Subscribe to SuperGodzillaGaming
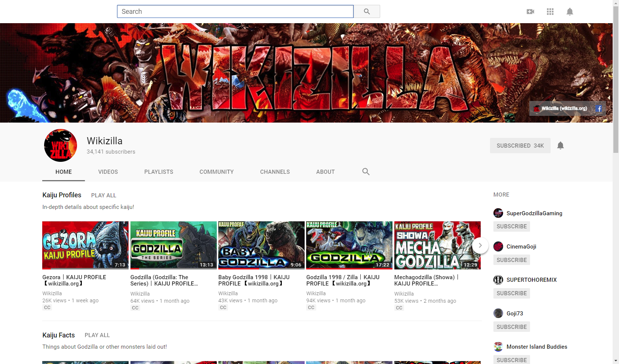The height and width of the screenshot is (364, 619). click(512, 226)
